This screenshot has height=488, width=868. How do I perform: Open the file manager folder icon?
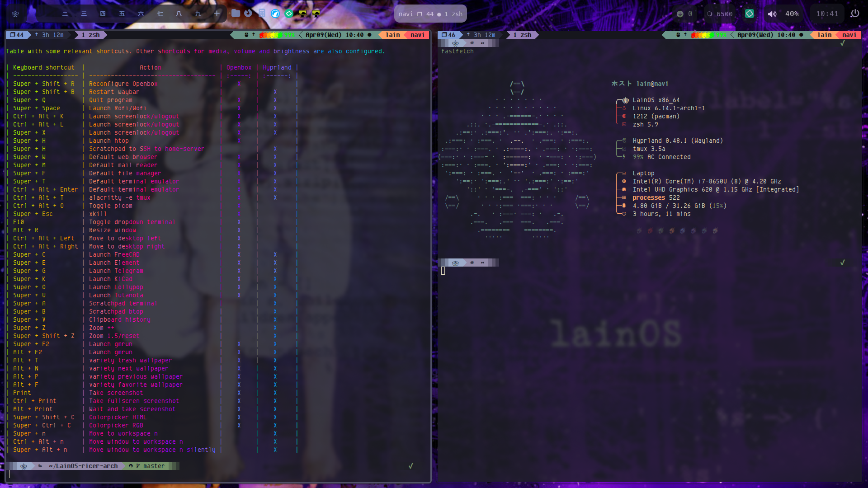pos(236,13)
